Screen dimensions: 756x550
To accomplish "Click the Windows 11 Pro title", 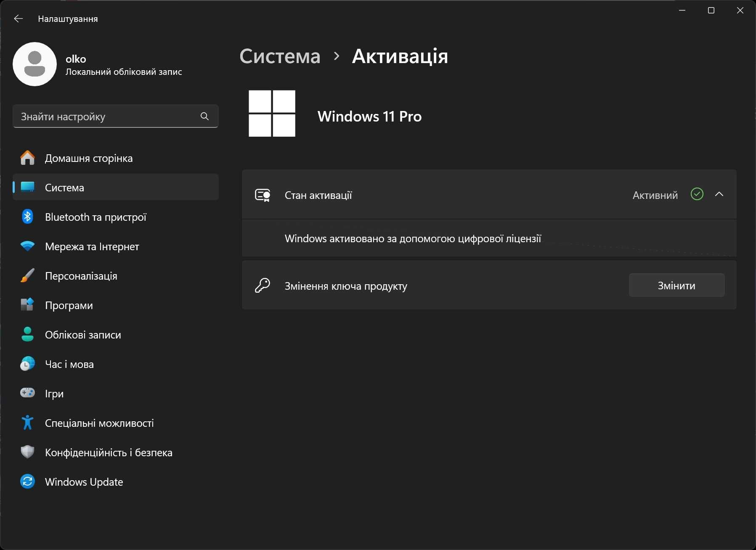I will click(x=369, y=116).
